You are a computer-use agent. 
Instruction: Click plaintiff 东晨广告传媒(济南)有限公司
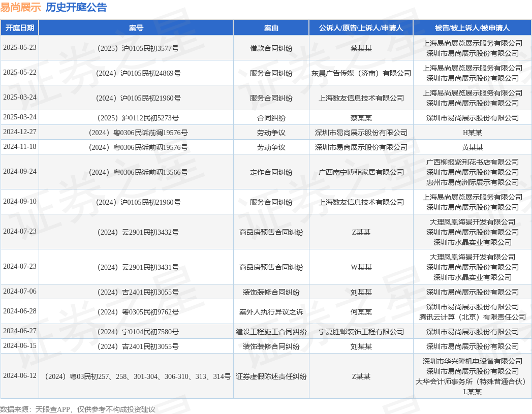(361, 73)
